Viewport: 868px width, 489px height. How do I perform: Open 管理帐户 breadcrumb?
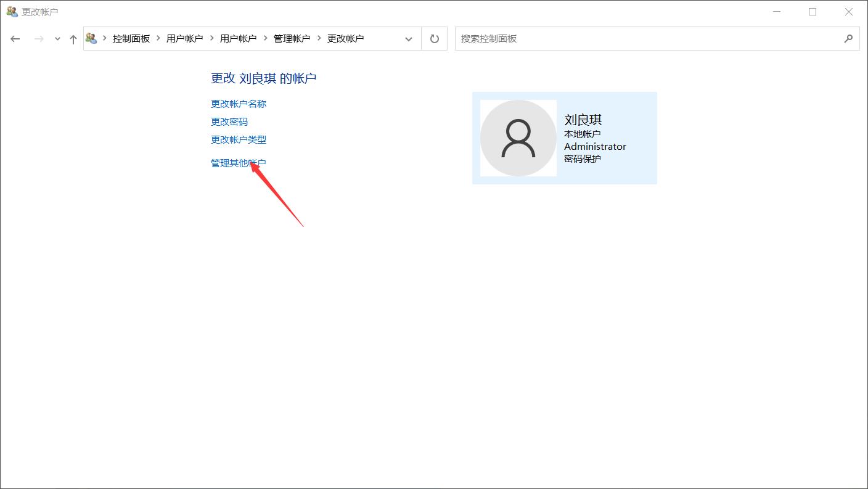pyautogui.click(x=292, y=38)
